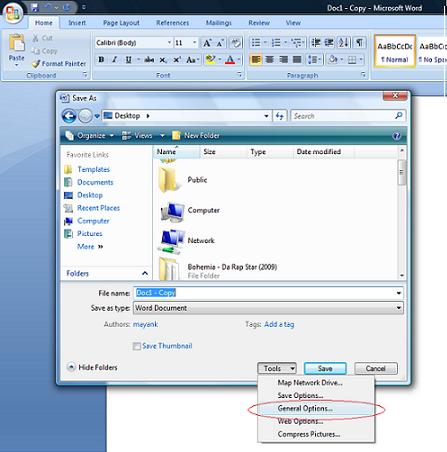Click the refresh icon next to address bar
Viewport: 447px width, 452px height.
(x=280, y=116)
